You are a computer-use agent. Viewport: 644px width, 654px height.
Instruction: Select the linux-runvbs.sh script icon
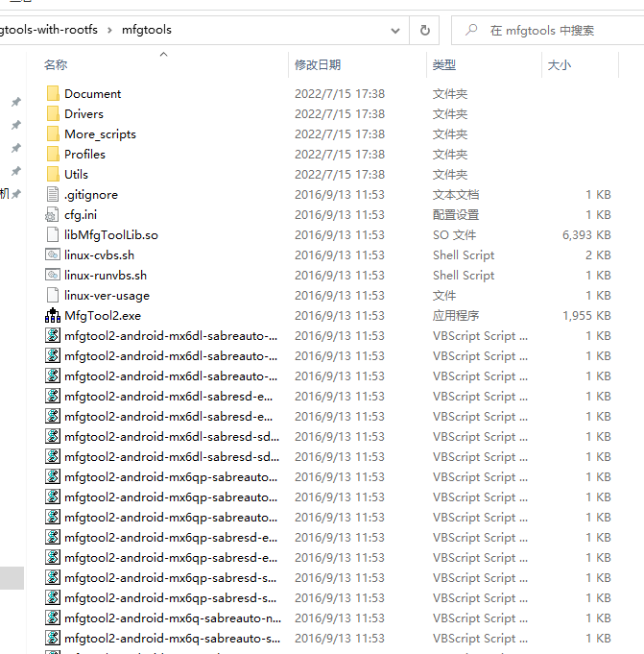53,275
